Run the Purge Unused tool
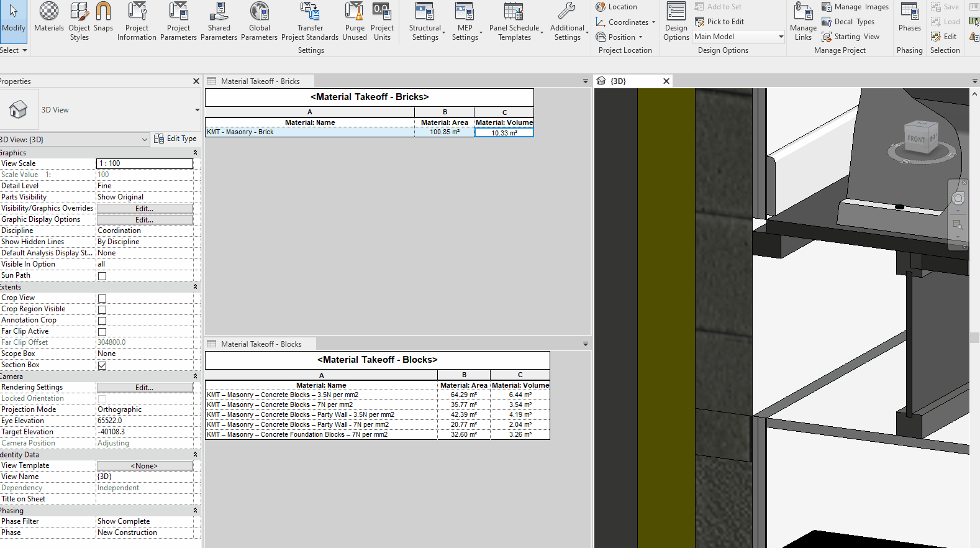Viewport: 980px width, 548px height. tap(355, 21)
